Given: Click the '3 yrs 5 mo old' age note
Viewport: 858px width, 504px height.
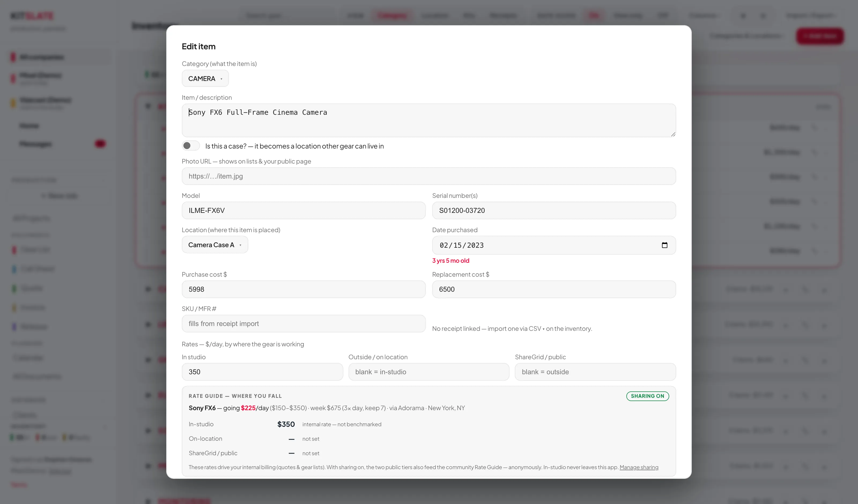Looking at the screenshot, I should point(450,261).
